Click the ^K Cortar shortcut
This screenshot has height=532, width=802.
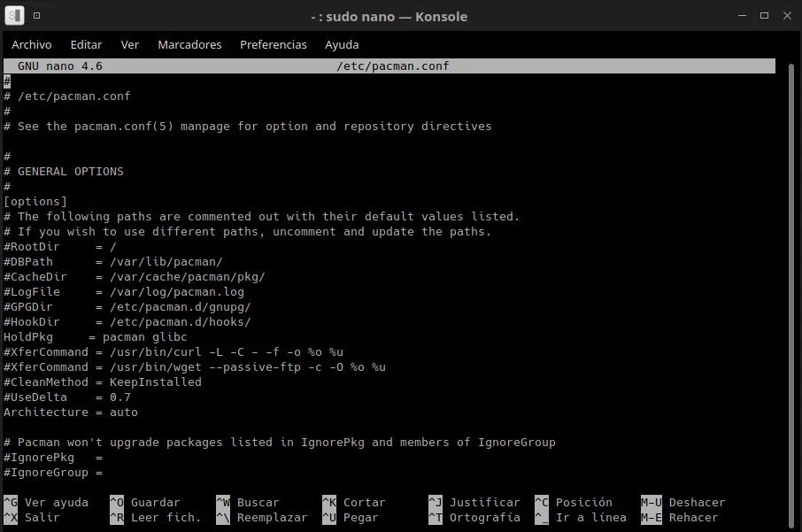[x=354, y=502]
